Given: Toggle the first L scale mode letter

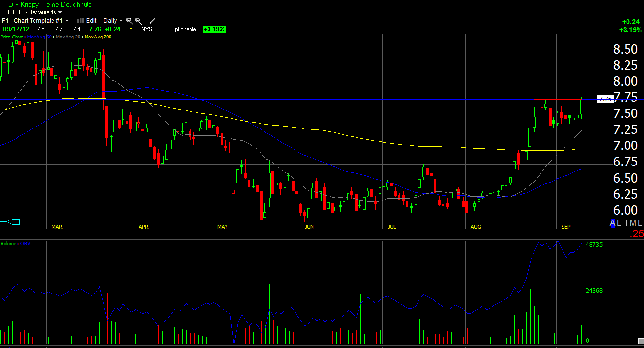Looking at the screenshot, I should [620, 223].
